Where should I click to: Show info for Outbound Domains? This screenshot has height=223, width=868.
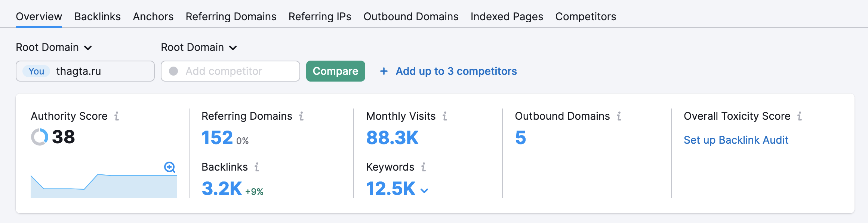[619, 116]
